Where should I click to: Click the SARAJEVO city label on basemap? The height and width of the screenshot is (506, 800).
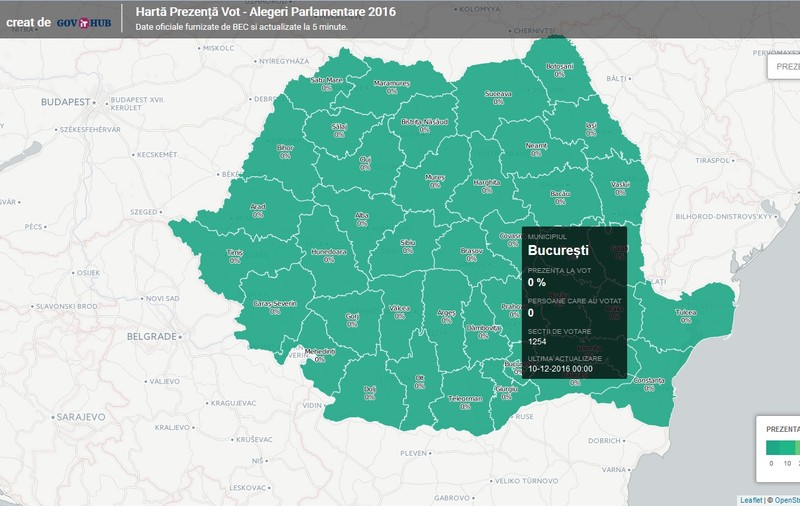pyautogui.click(x=81, y=417)
